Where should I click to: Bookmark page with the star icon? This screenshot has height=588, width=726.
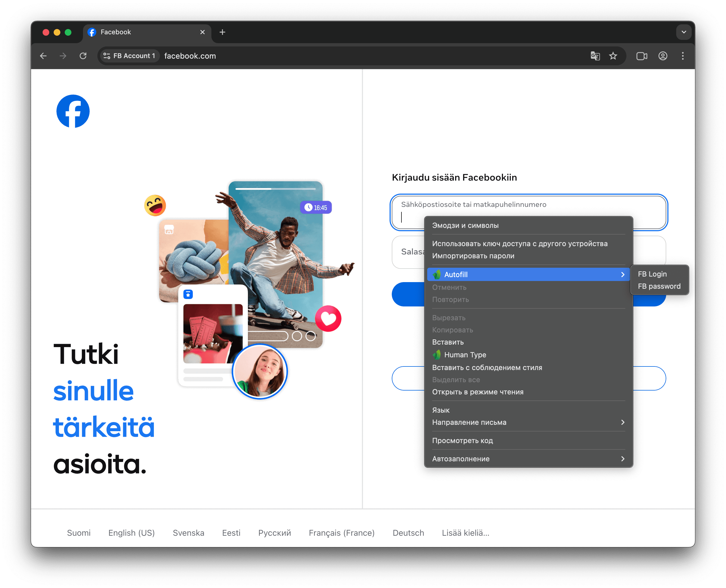[613, 56]
